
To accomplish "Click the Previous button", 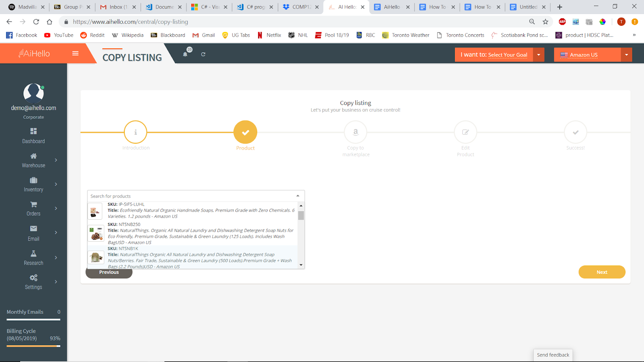I will click(x=109, y=273).
